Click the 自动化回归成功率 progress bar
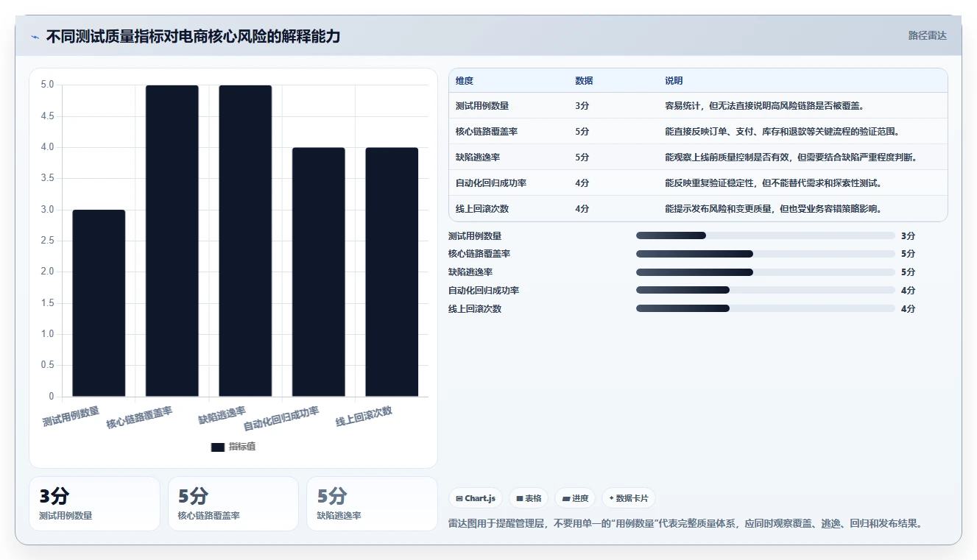Image resolution: width=977 pixels, height=560 pixels. [766, 291]
